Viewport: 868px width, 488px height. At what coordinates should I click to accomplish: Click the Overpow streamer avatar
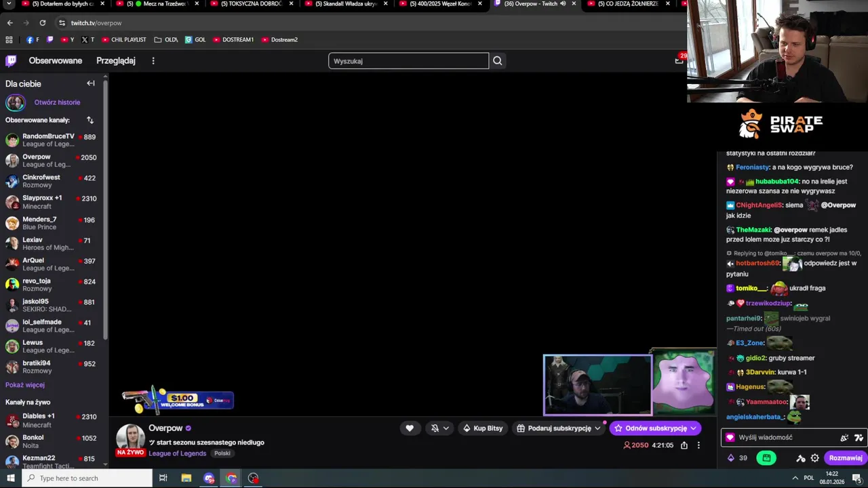tap(130, 437)
